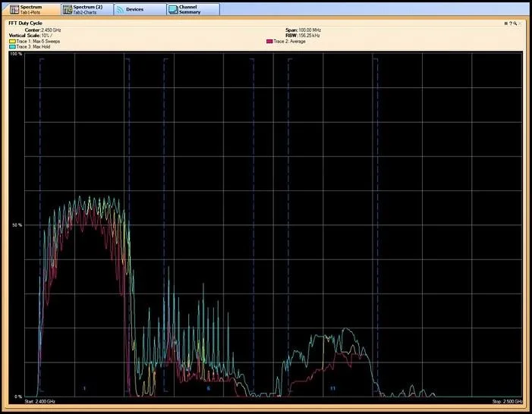Click the Stop 2.500 GHz label
The image size is (532, 414).
[507, 401]
